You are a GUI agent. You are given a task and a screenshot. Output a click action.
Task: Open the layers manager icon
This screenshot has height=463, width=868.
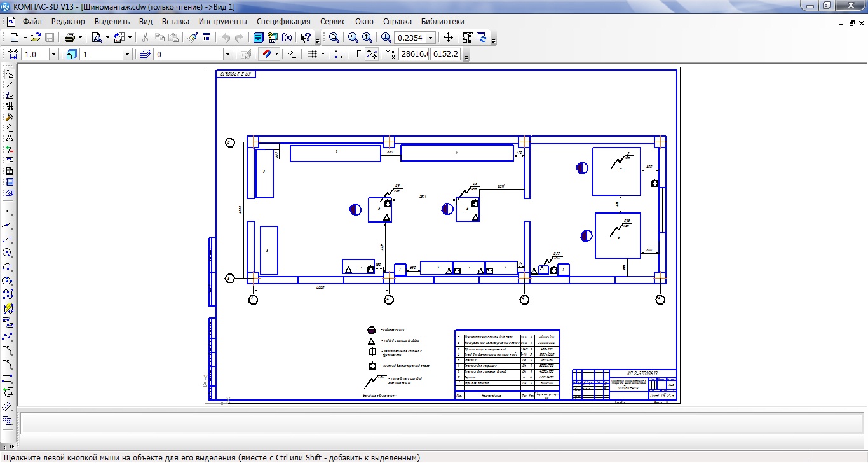(x=146, y=55)
